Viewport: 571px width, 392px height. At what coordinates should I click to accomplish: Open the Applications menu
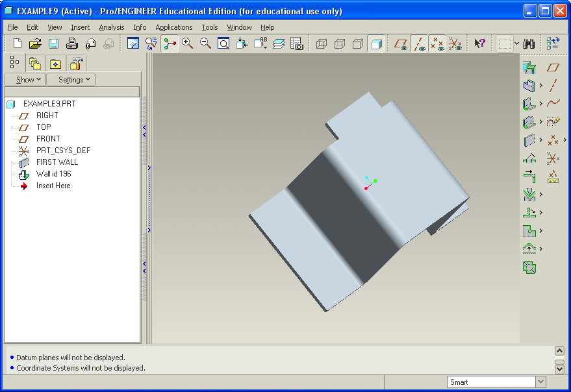click(173, 27)
